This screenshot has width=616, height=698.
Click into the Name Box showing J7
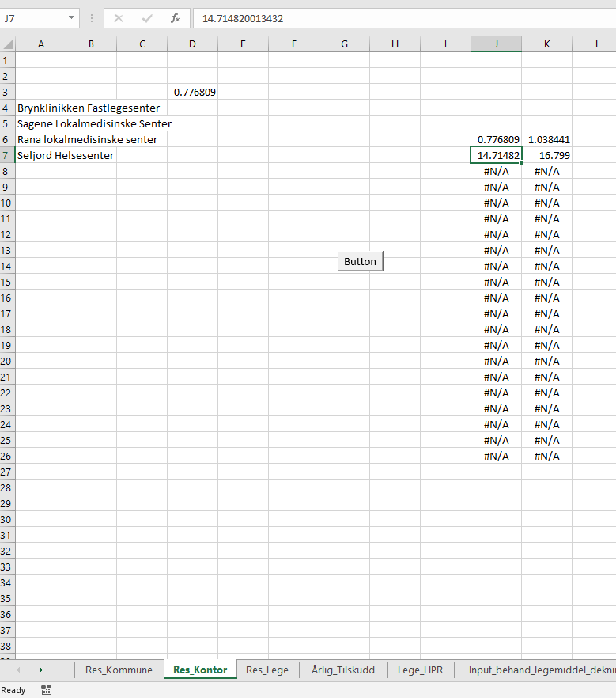pos(33,18)
